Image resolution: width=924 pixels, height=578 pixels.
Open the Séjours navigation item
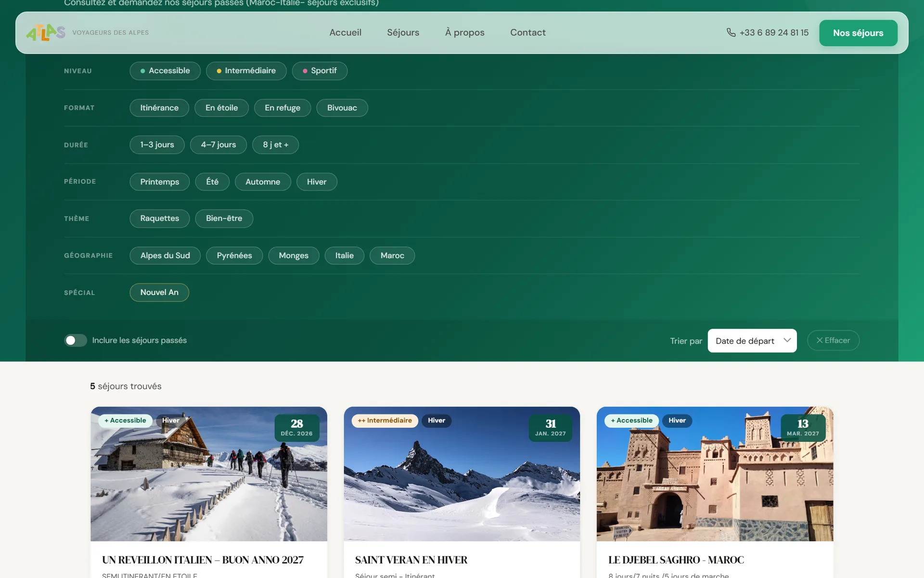click(x=403, y=33)
